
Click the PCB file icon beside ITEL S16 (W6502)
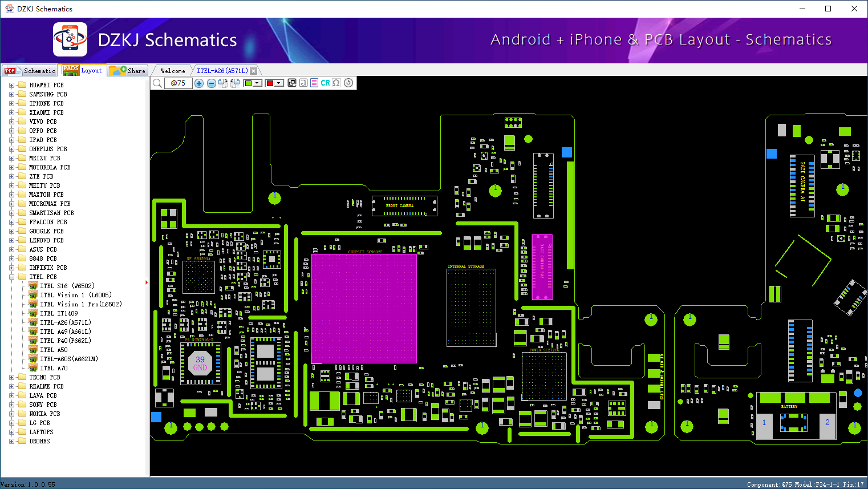(33, 286)
